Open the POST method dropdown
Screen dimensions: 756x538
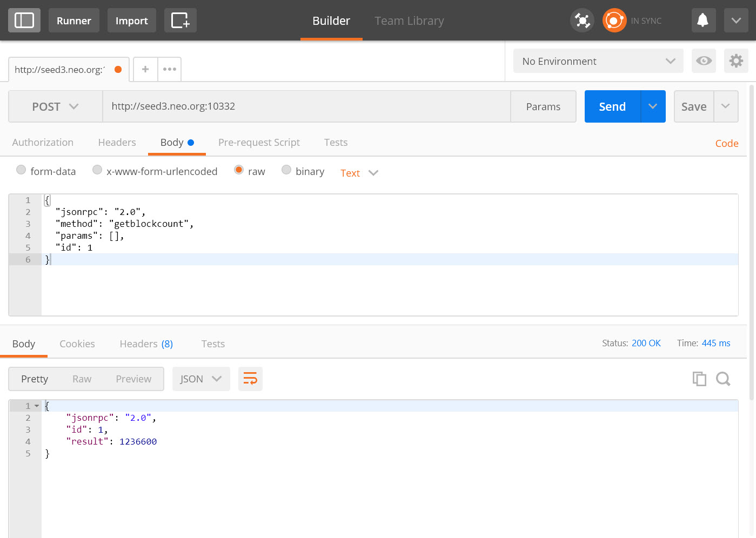tap(56, 106)
